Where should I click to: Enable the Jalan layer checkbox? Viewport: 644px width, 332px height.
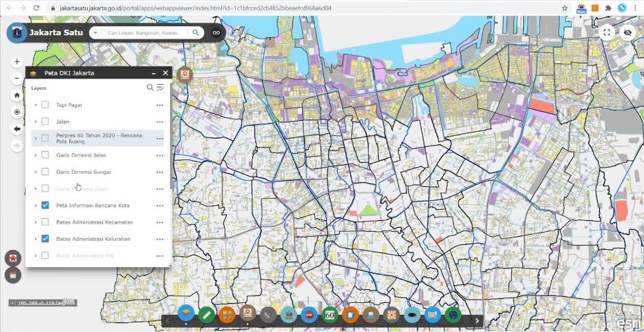[45, 121]
